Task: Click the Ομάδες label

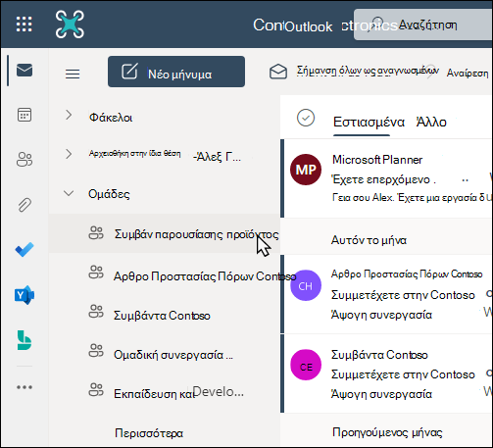Action: coord(109,194)
